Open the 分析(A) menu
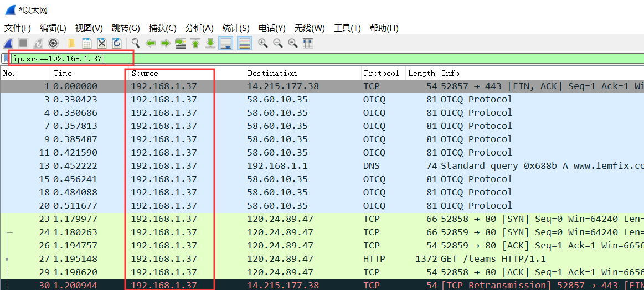 click(x=199, y=28)
